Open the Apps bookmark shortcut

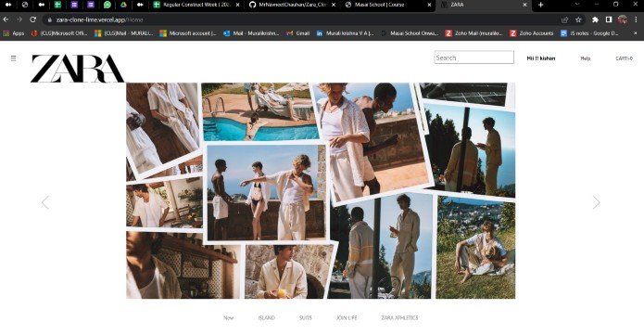pyautogui.click(x=14, y=33)
